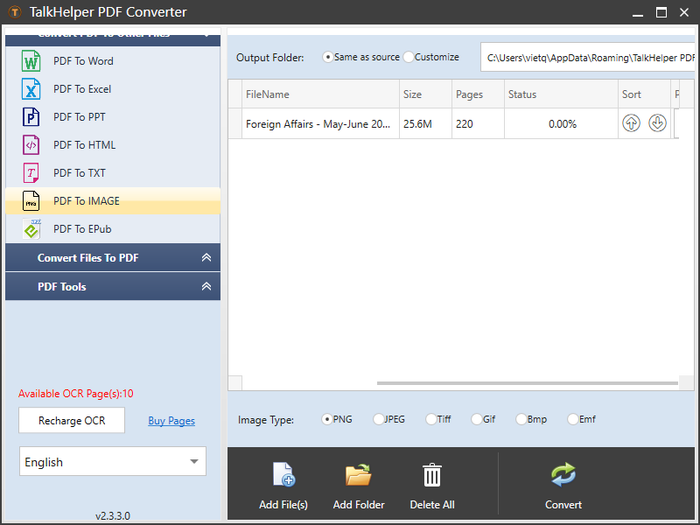Click the Convert label
This screenshot has width=700, height=525.
pyautogui.click(x=563, y=504)
